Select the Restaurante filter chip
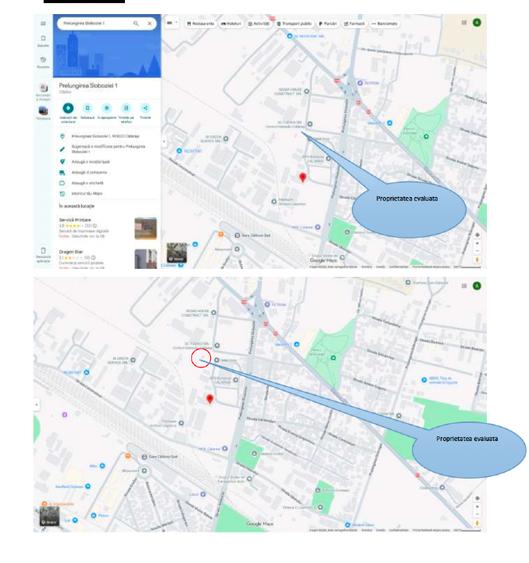The height and width of the screenshot is (563, 529). tap(201, 24)
